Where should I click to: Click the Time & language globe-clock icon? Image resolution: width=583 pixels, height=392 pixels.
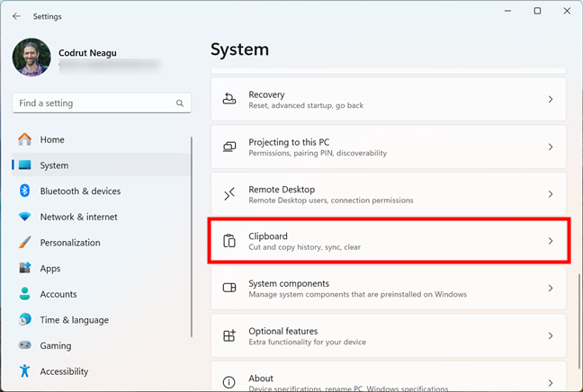25,319
